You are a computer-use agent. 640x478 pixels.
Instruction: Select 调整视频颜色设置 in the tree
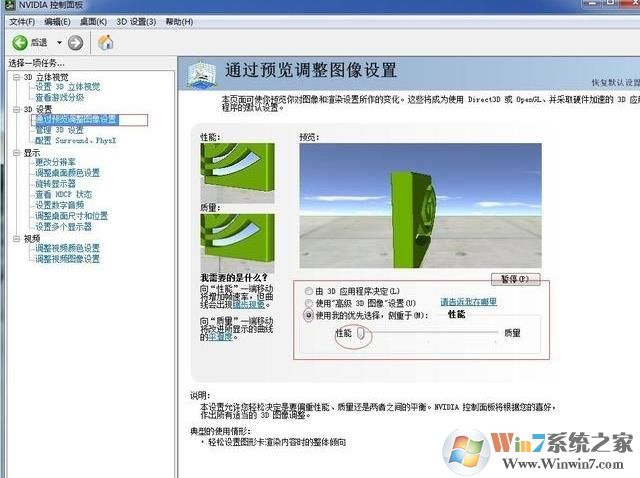67,248
